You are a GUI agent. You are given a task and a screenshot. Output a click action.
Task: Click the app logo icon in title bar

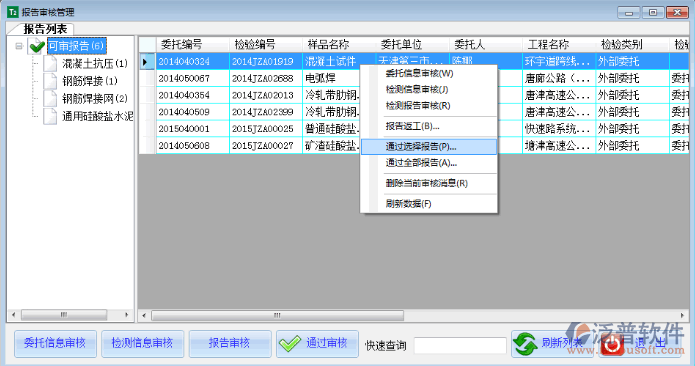tap(13, 12)
